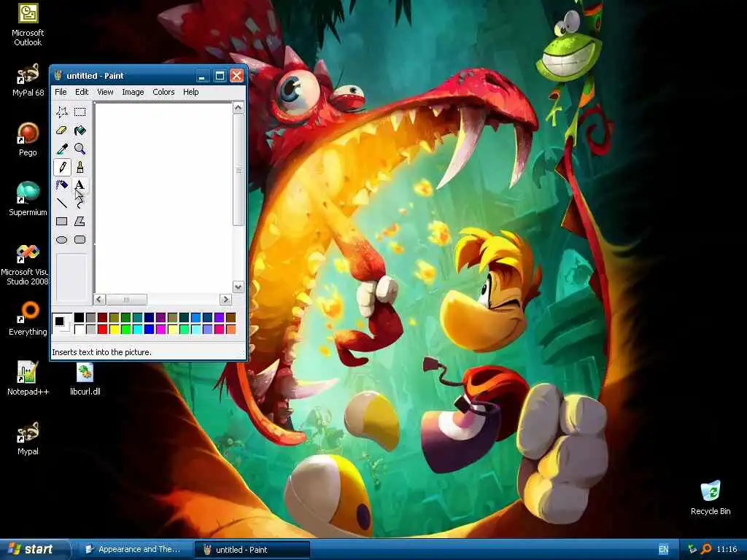Pick the bright red palette color
Screen dimensions: 747x560
pos(102,329)
